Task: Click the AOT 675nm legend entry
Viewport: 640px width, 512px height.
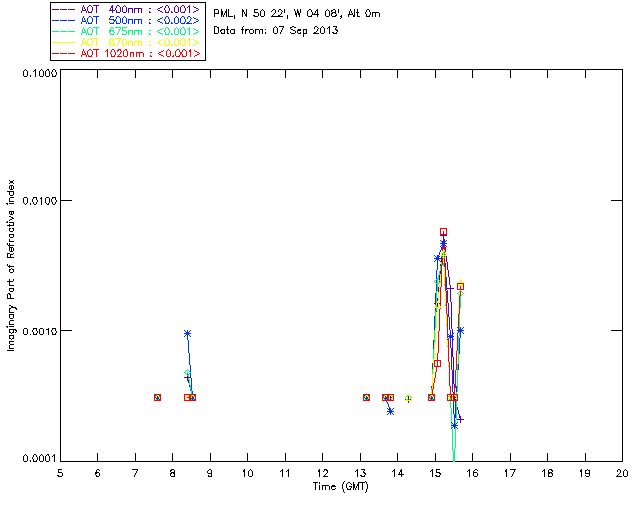Action: 127,31
